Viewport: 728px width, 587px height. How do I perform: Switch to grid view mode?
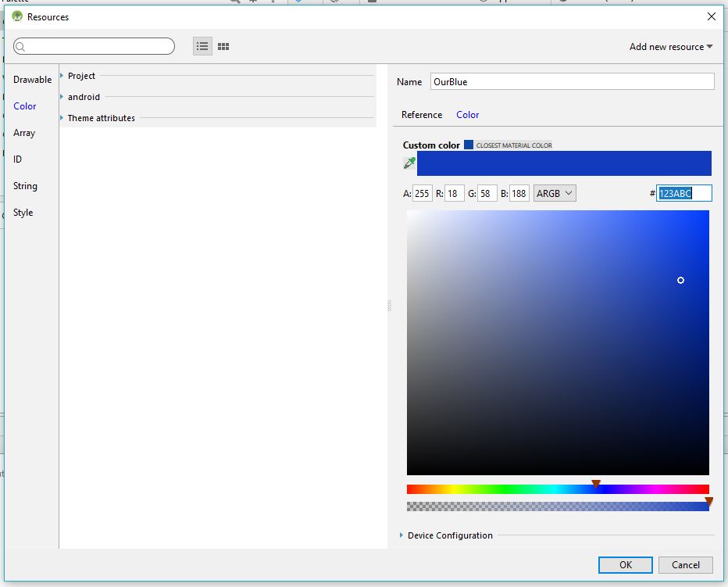[x=223, y=46]
